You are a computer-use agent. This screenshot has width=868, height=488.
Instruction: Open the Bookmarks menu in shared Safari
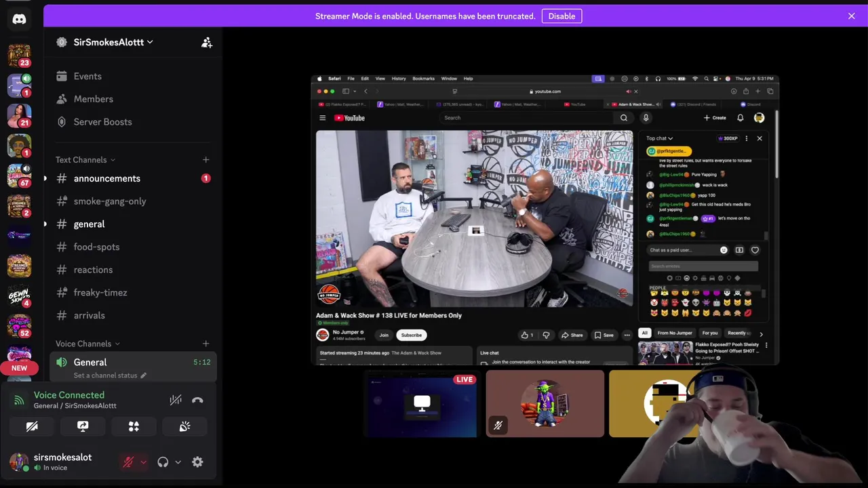pos(423,79)
